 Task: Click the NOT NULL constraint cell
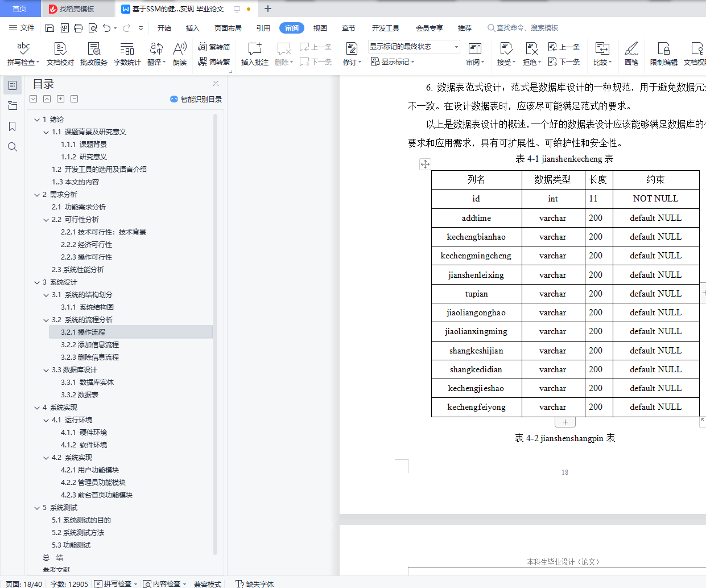(x=655, y=199)
